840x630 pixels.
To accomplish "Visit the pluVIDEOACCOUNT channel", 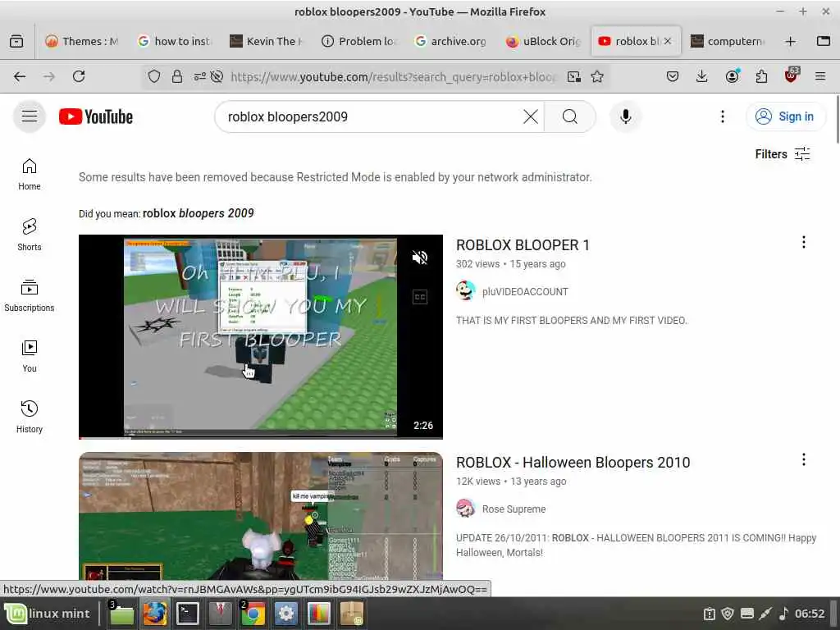I will pyautogui.click(x=525, y=292).
